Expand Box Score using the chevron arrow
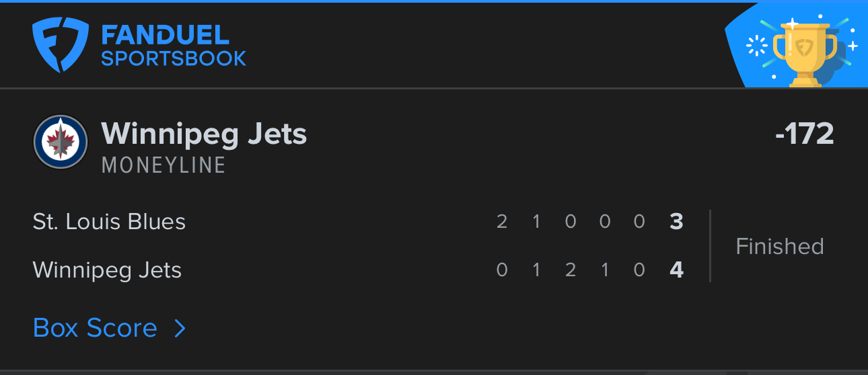The image size is (868, 375). (x=179, y=328)
